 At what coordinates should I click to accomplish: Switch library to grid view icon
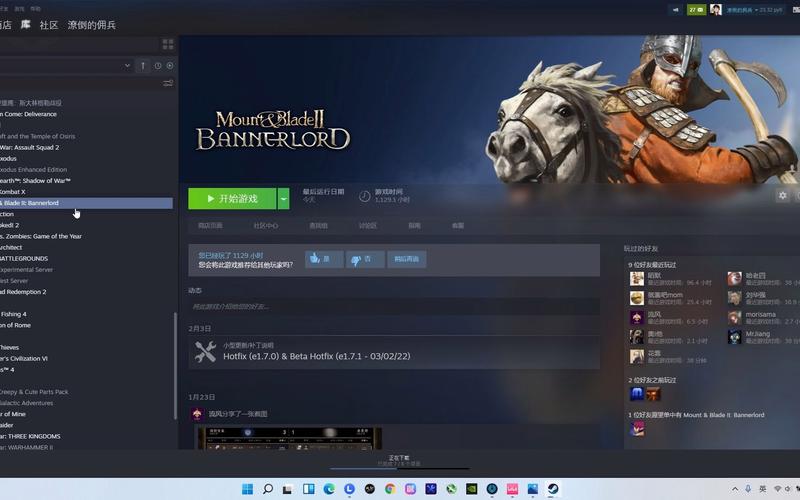point(168,44)
